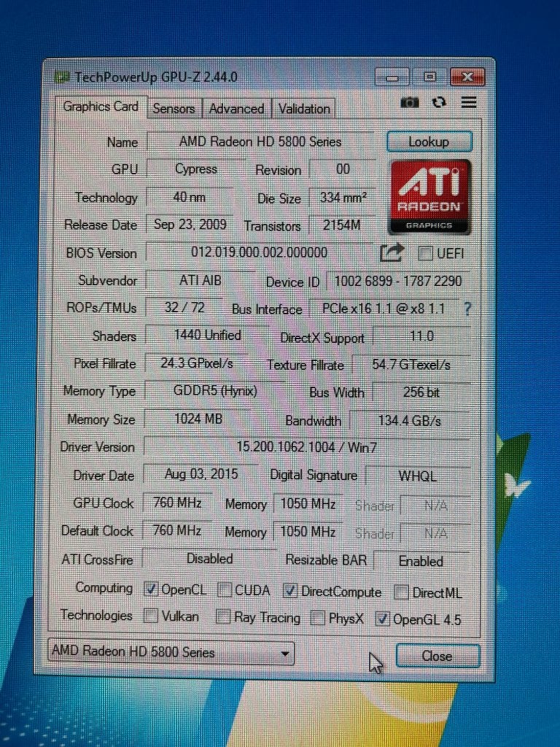Click the refresh arrows icon

pyautogui.click(x=438, y=102)
